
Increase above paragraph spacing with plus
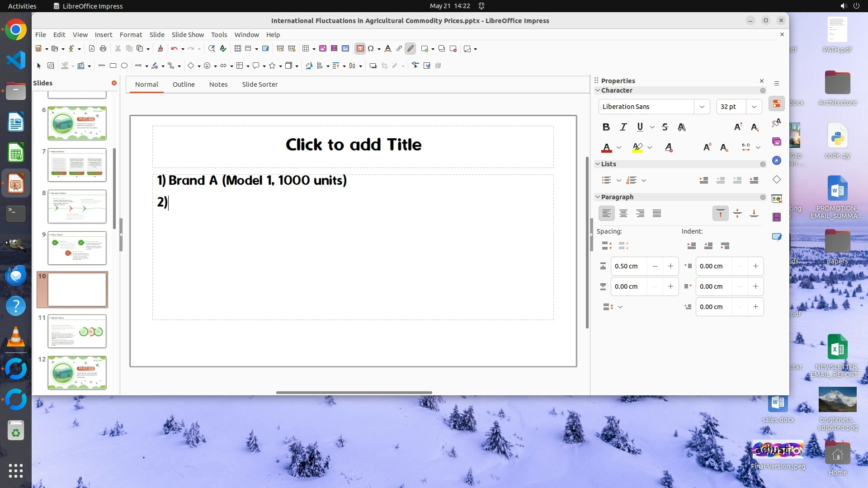point(670,266)
